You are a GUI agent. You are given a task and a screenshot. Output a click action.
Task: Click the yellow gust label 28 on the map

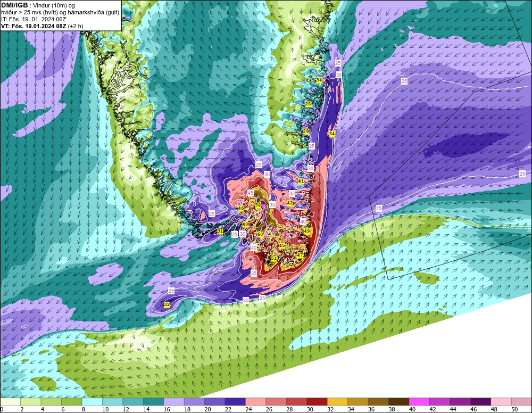click(307, 104)
